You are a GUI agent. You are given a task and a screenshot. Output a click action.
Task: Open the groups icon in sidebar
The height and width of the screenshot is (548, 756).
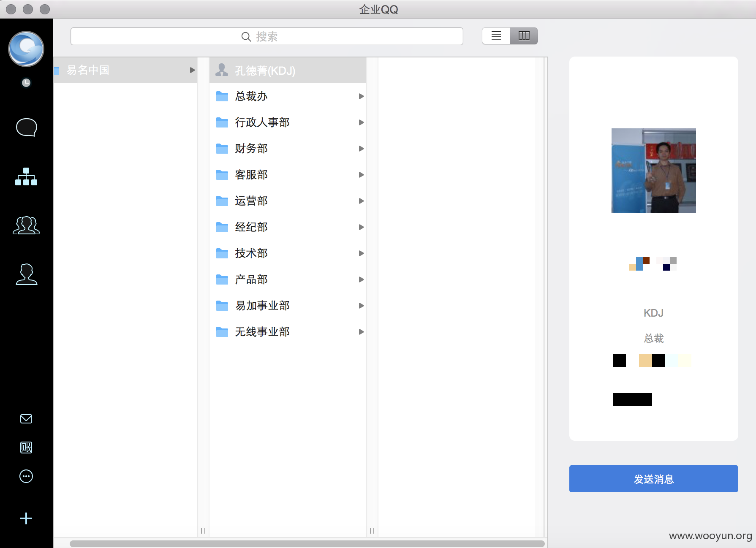(26, 225)
